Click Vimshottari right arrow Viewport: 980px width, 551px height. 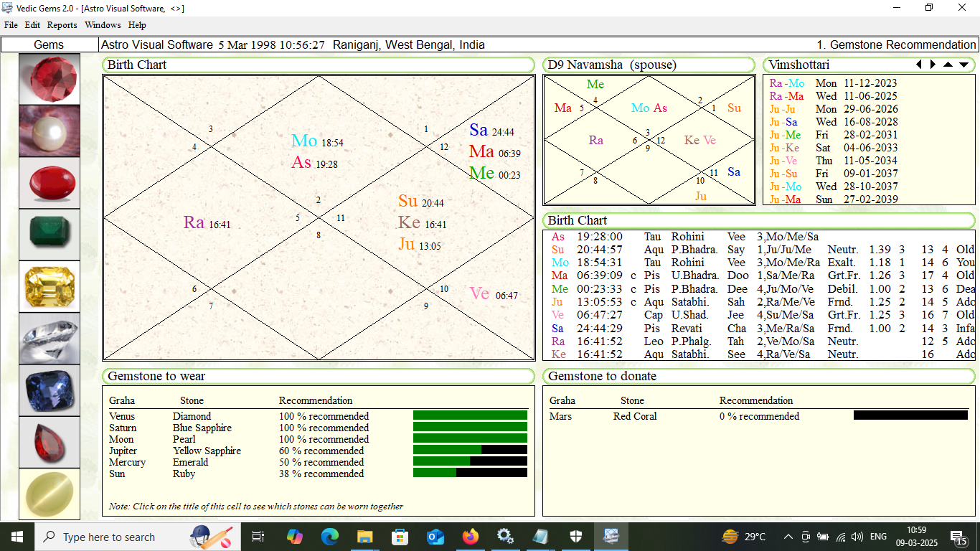point(933,65)
